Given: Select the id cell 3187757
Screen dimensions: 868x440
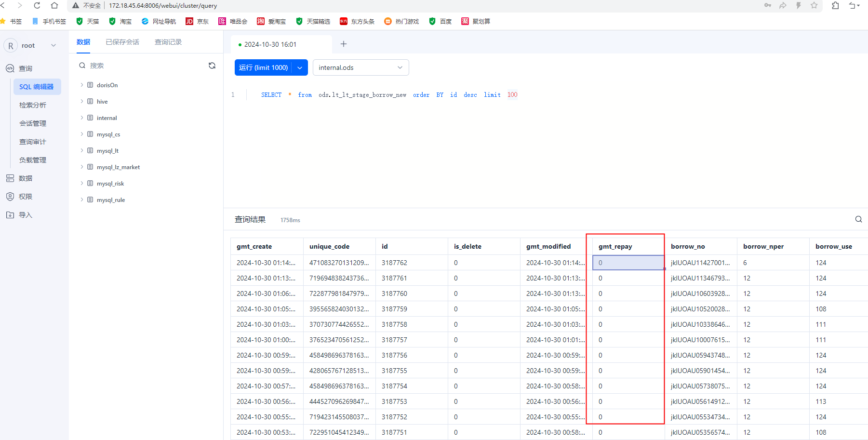Looking at the screenshot, I should pyautogui.click(x=412, y=340).
